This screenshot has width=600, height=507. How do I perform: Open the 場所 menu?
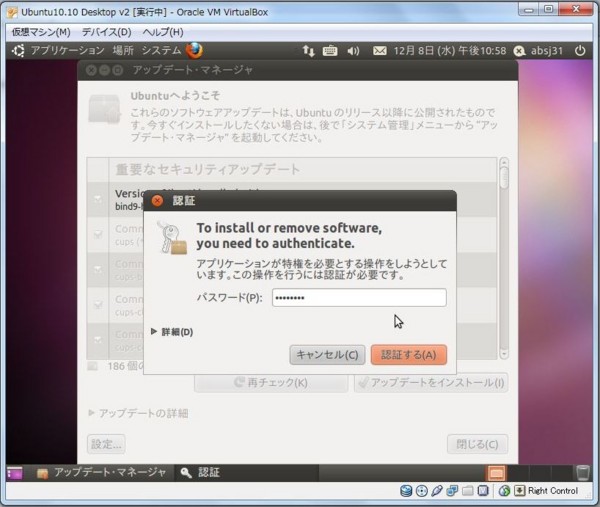click(123, 51)
